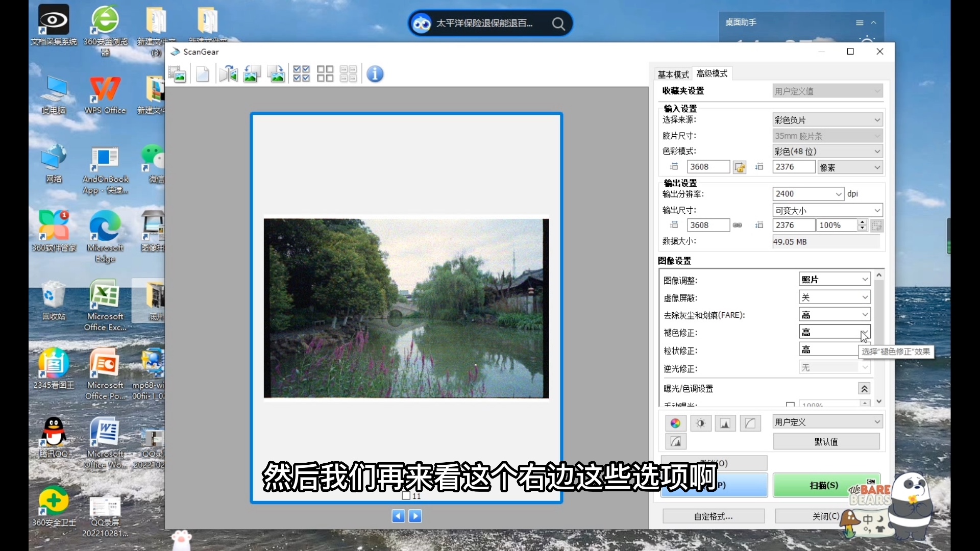Click the 关闭(C) button
This screenshot has width=980, height=551.
(826, 516)
